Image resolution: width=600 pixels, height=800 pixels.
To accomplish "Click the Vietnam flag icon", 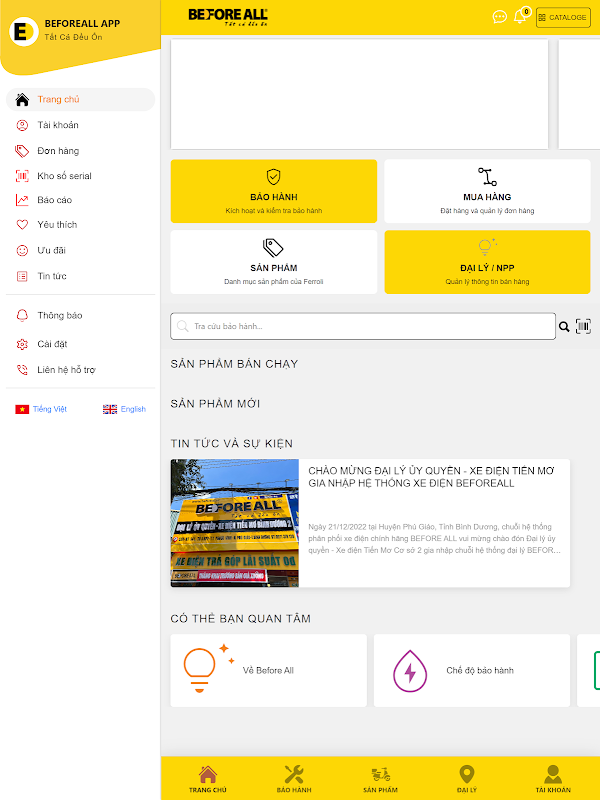I will (x=22, y=409).
